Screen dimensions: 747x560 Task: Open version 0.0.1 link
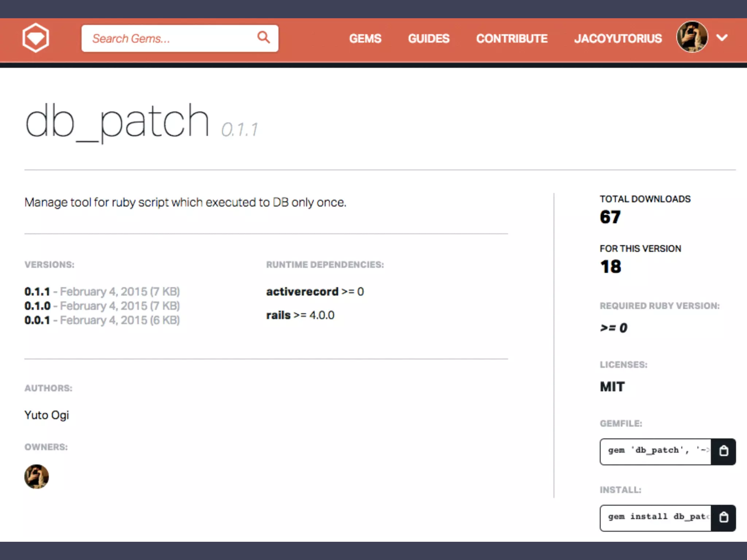(37, 320)
